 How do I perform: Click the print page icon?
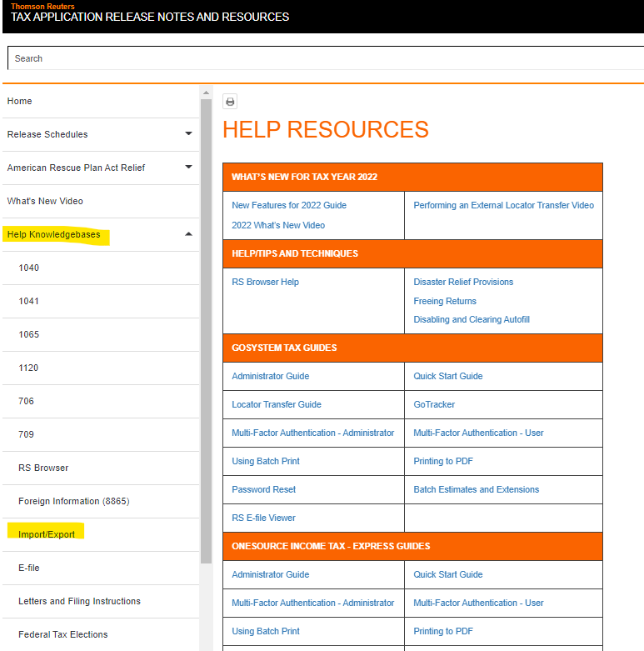click(x=230, y=102)
